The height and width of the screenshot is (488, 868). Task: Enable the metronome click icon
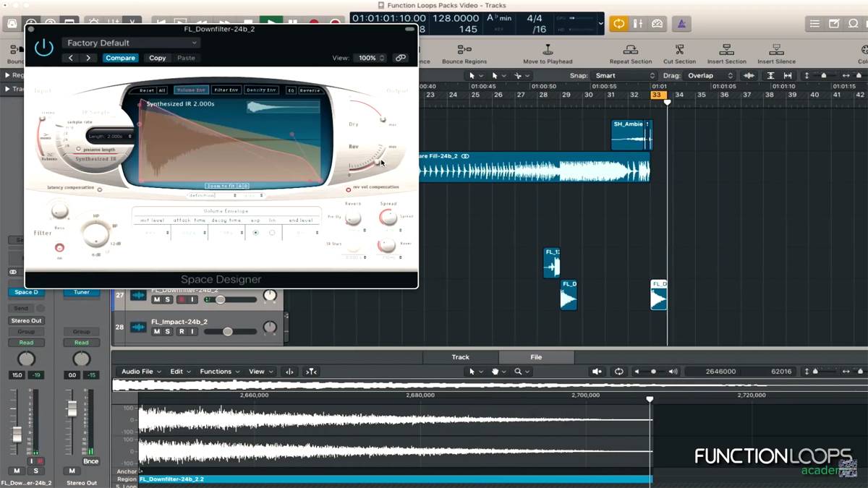681,24
